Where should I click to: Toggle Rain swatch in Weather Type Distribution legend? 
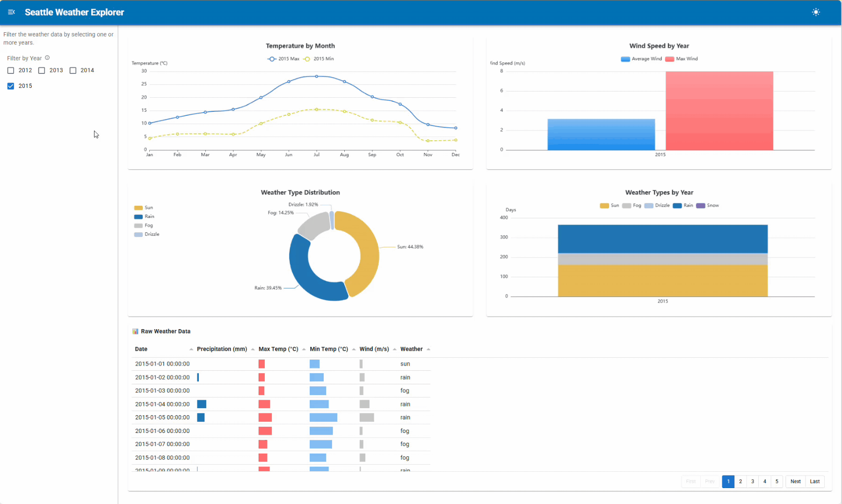click(x=138, y=217)
